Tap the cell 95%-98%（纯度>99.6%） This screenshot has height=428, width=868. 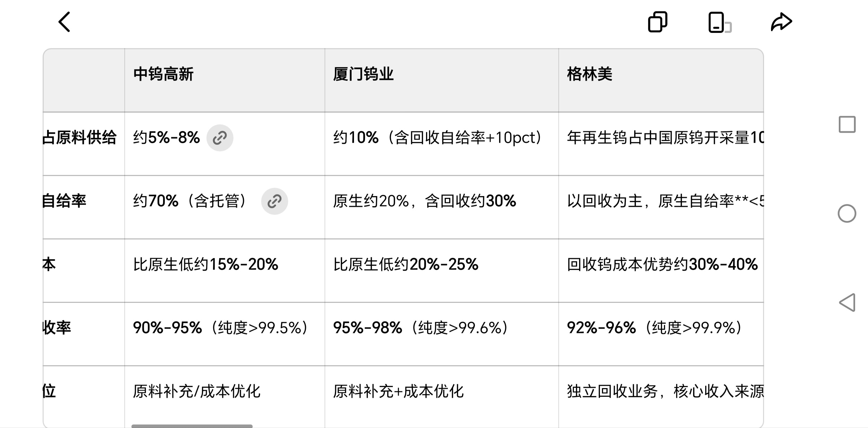coord(420,328)
